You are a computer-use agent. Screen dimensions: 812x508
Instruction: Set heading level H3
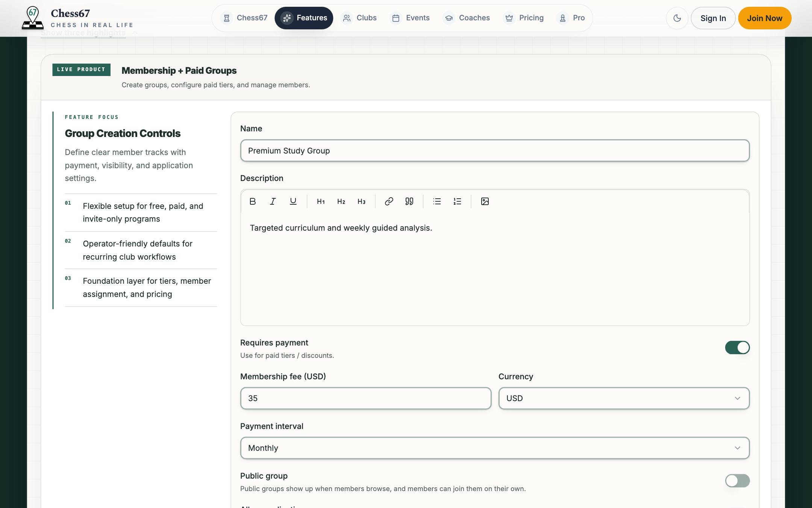(x=361, y=201)
